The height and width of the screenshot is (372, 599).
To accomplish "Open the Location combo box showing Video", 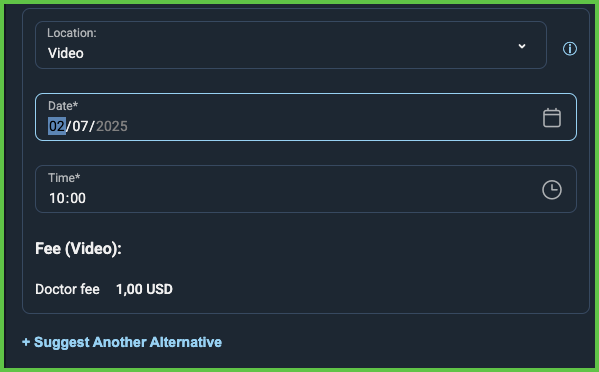I will click(291, 45).
